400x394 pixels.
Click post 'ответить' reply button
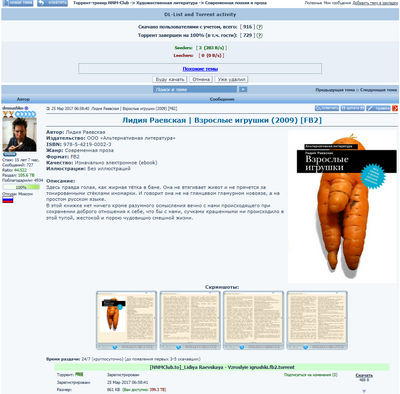pos(327,108)
